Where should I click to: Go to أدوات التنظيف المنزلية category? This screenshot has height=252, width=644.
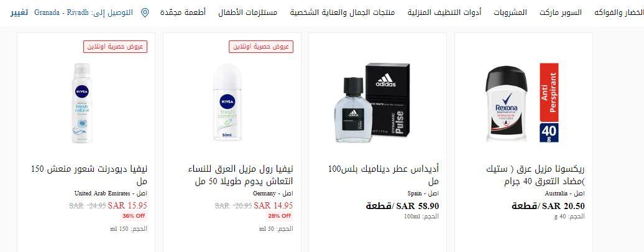coord(444,12)
